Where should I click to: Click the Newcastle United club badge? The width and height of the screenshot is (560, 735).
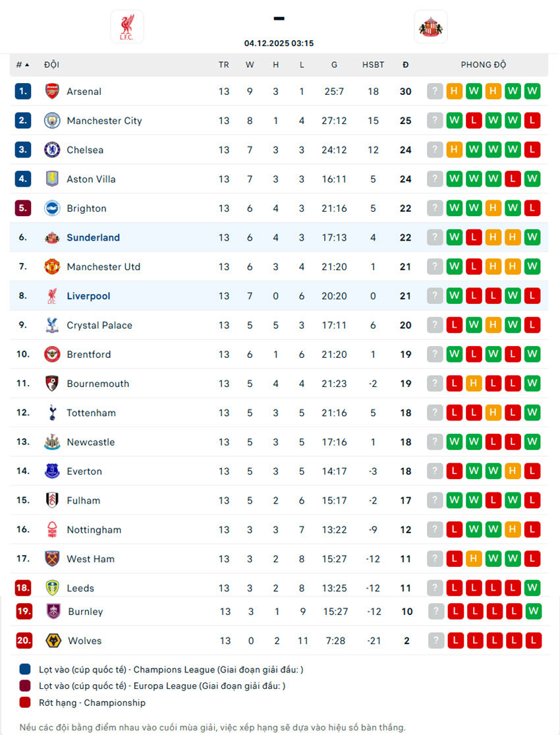click(52, 442)
